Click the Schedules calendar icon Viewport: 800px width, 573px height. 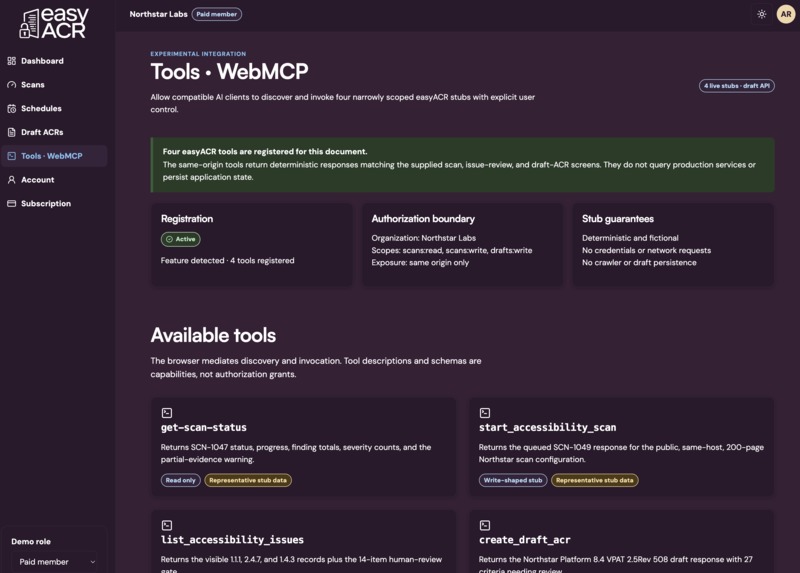(12, 109)
